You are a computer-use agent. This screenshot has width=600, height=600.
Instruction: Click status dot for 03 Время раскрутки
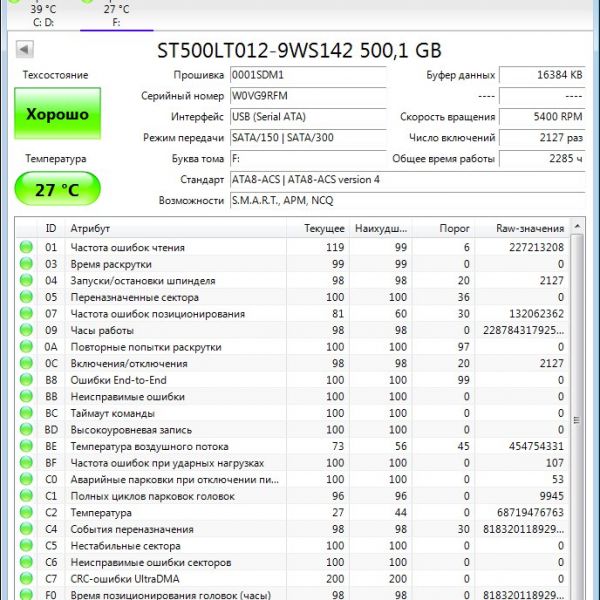pyautogui.click(x=26, y=264)
